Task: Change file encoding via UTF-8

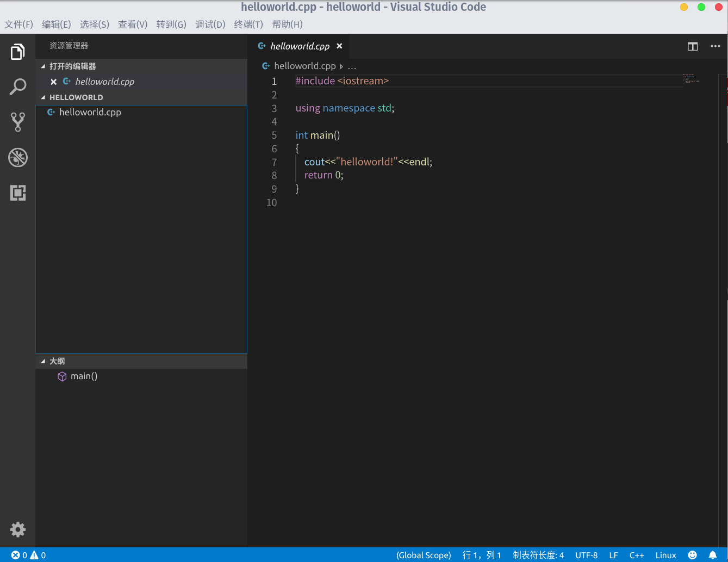Action: tap(587, 555)
